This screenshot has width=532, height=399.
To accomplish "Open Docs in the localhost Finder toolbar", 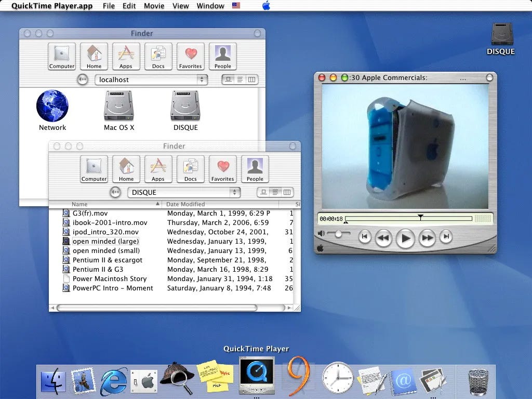I will point(158,56).
